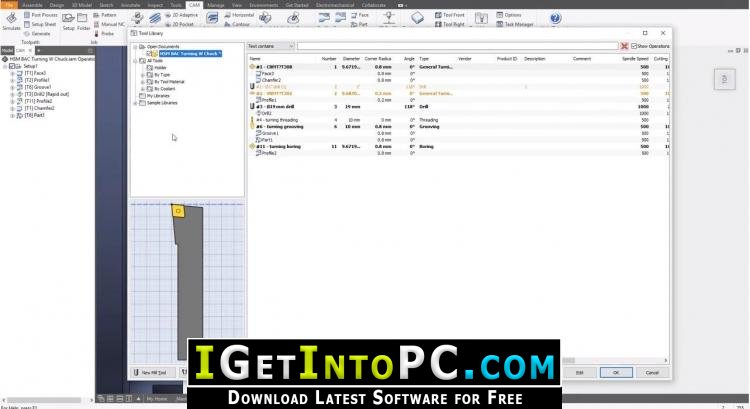Switch to the Inspect ribbon tab
This screenshot has width=750, height=409.
[x=155, y=5]
